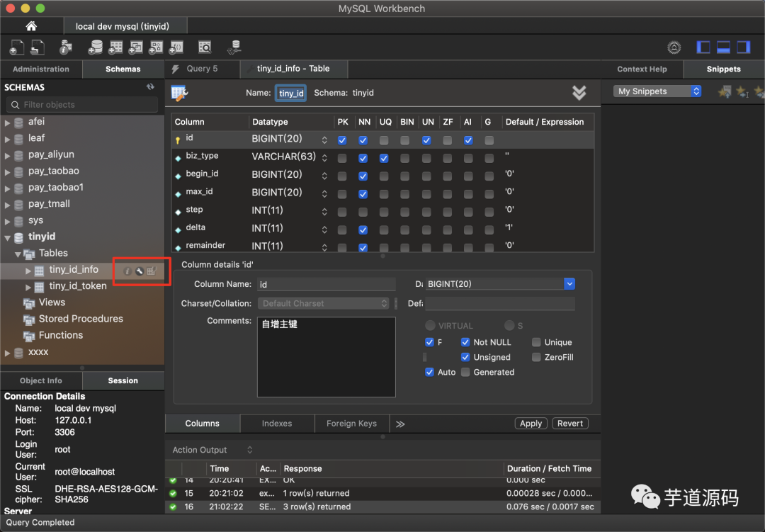Enable the Unique checkbox in column details
The image size is (765, 532).
click(536, 342)
